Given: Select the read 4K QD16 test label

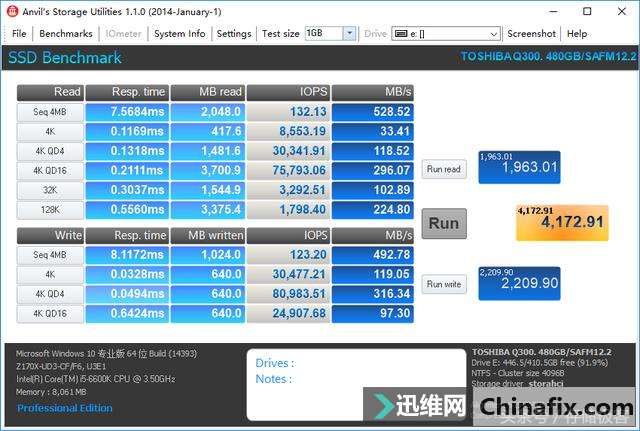Looking at the screenshot, I should coord(49,171).
